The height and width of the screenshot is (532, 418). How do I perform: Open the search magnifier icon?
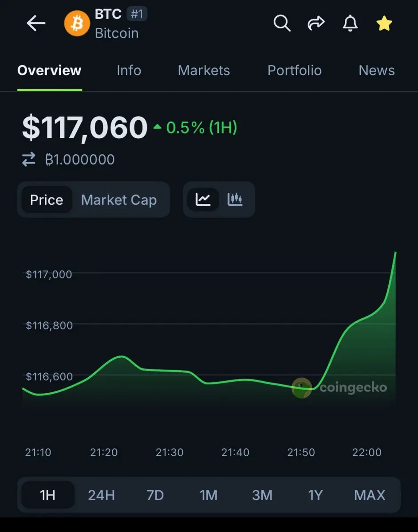pyautogui.click(x=282, y=23)
